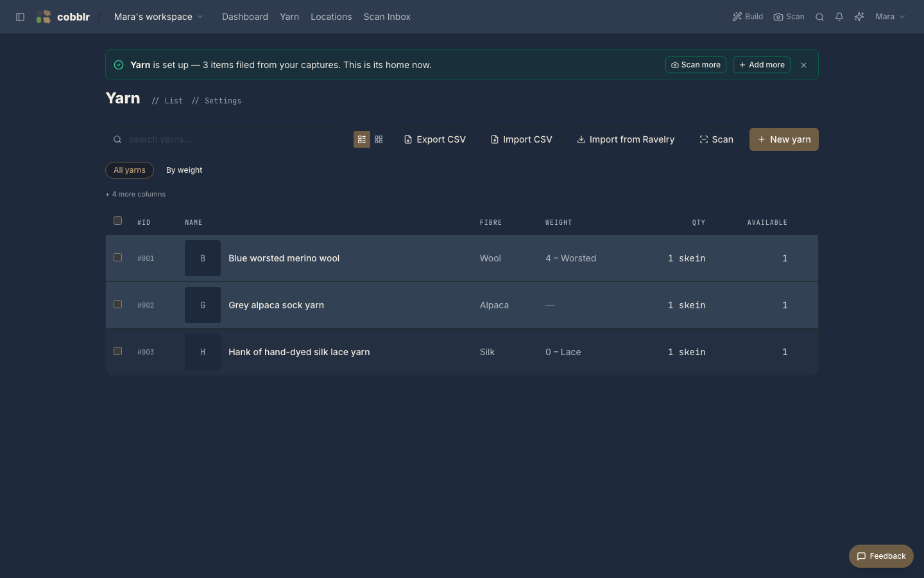Select the list view layout icon
Viewport: 924px width, 578px height.
362,139
